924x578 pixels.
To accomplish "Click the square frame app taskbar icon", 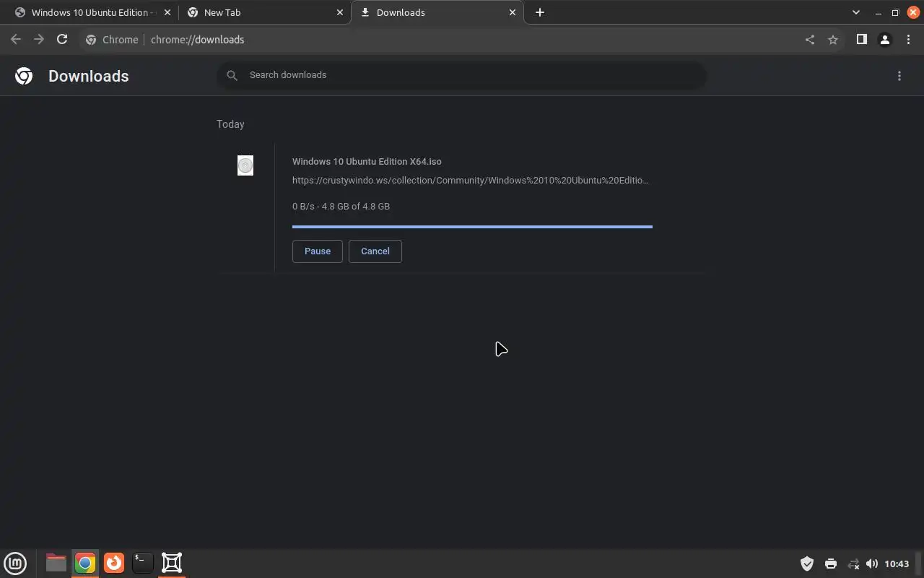I will 172,563.
